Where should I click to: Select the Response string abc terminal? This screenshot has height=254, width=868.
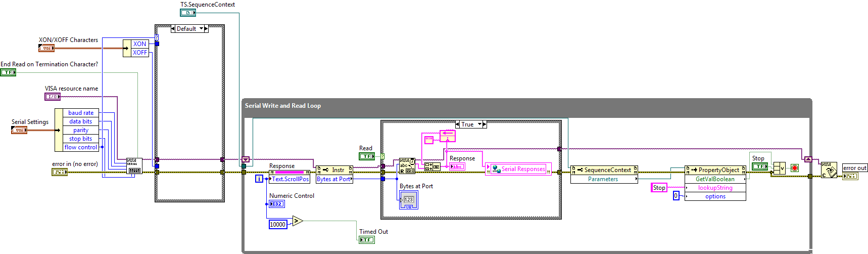(x=457, y=166)
